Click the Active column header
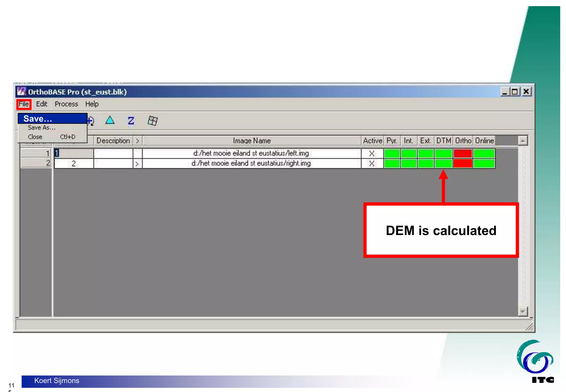This screenshot has height=392, width=566. click(373, 141)
